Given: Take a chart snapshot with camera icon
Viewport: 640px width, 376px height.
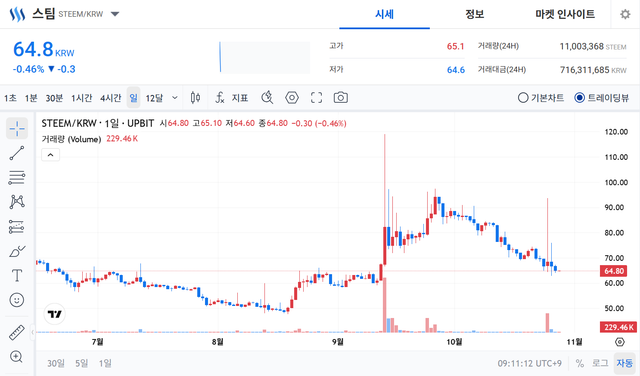Looking at the screenshot, I should coord(341,98).
